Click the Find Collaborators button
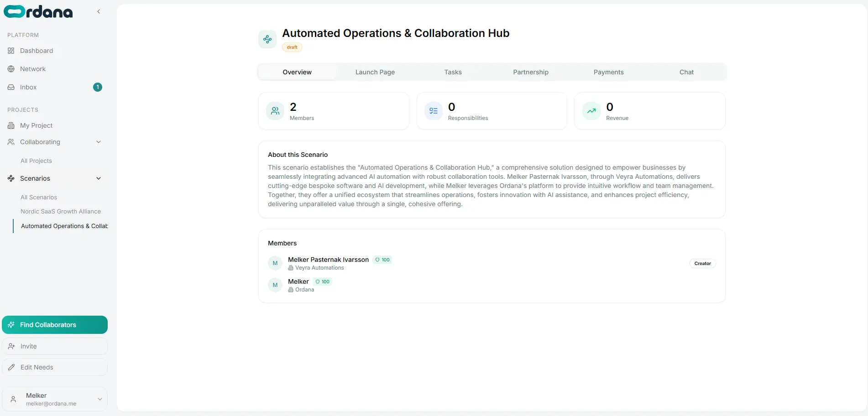The width and height of the screenshot is (868, 416). (55, 325)
